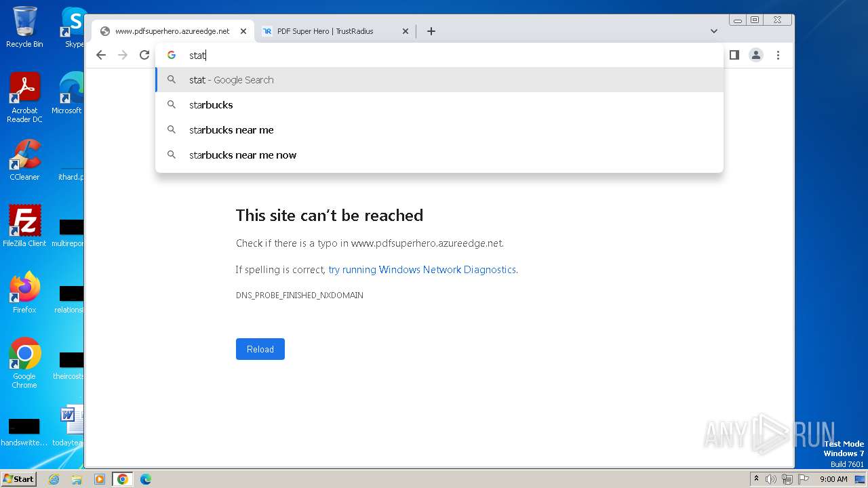Click the blue Reload button
Viewport: 868px width, 488px height.
[260, 349]
